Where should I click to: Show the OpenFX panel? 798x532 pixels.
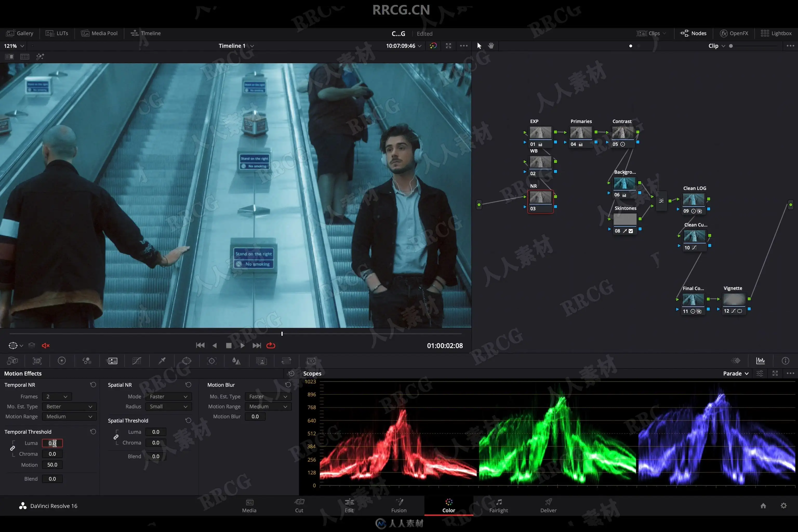click(734, 33)
